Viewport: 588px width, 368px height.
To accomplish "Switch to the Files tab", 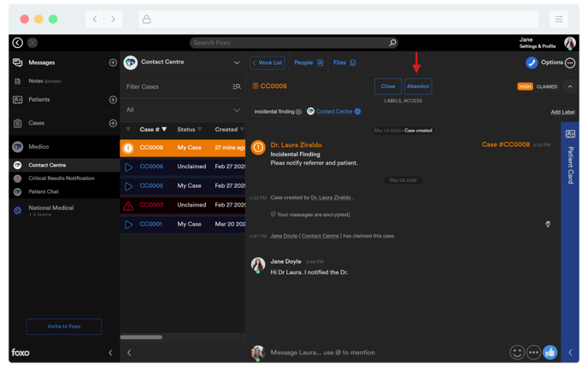I will point(344,63).
